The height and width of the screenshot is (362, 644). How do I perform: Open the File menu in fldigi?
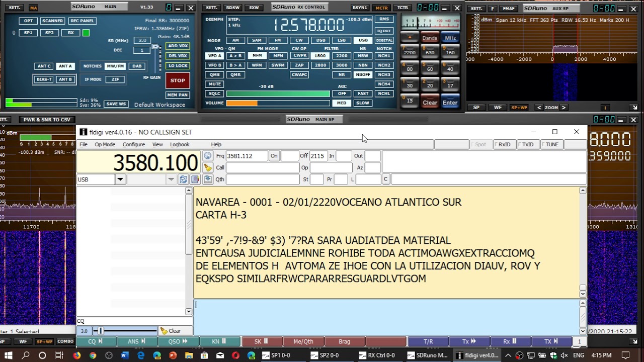[84, 144]
